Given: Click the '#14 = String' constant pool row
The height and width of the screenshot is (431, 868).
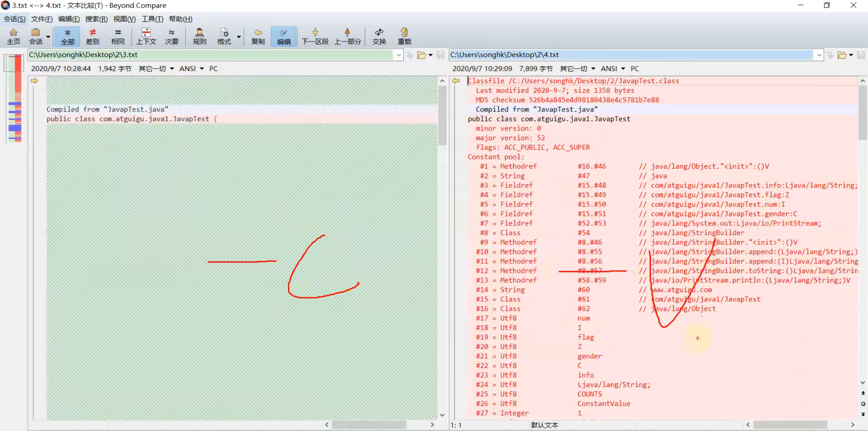Looking at the screenshot, I should [594, 290].
